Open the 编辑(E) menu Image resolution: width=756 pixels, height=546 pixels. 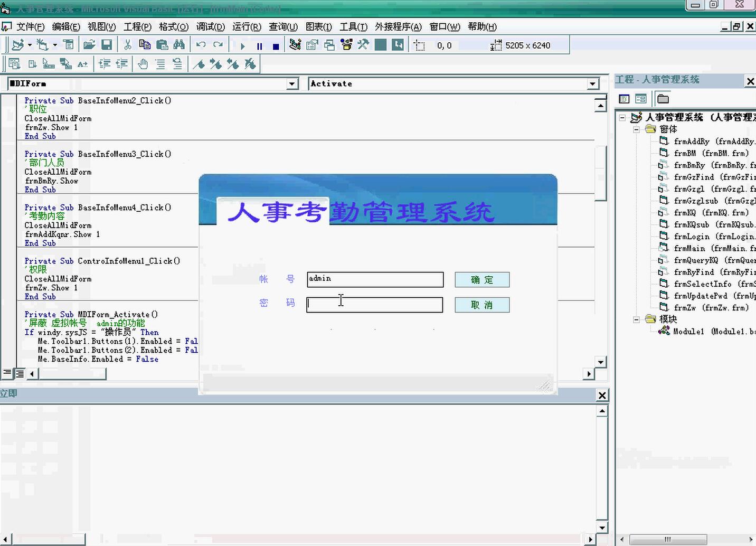[66, 26]
